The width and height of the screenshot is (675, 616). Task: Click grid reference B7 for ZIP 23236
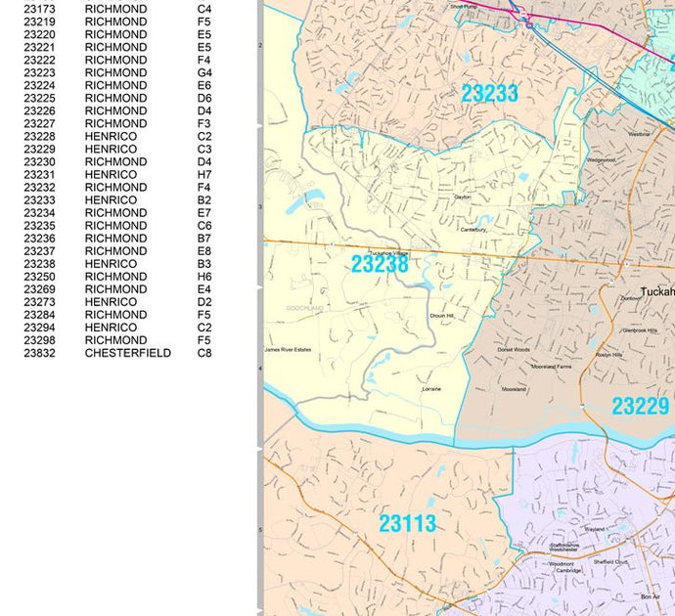[x=203, y=239]
